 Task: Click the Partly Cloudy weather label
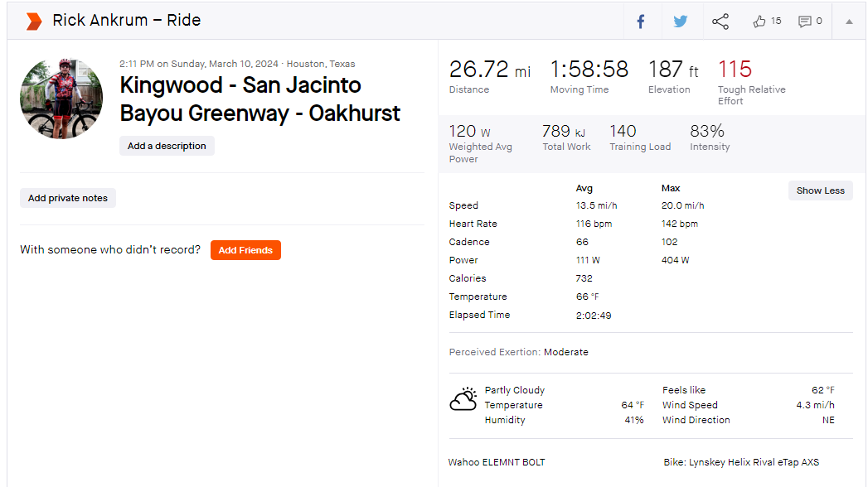[515, 390]
